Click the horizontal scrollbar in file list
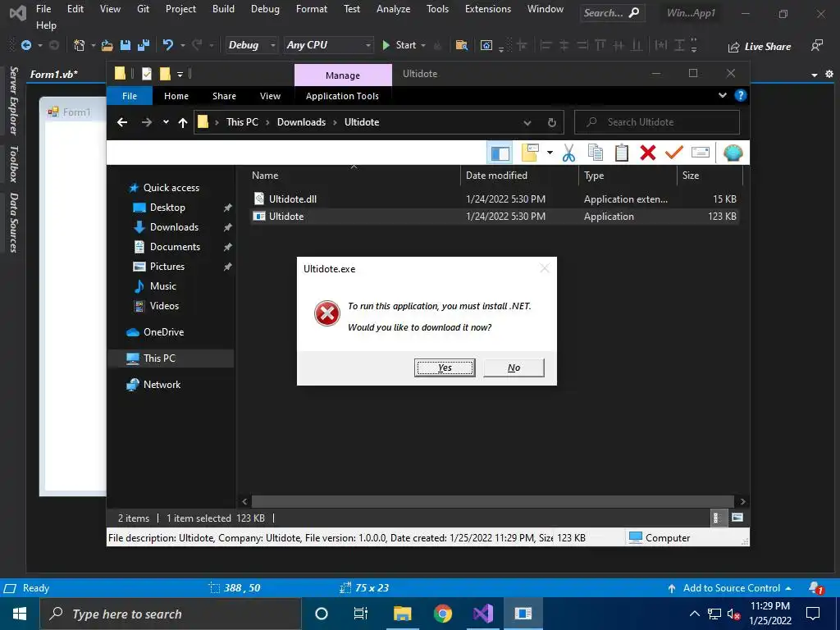 pos(493,501)
